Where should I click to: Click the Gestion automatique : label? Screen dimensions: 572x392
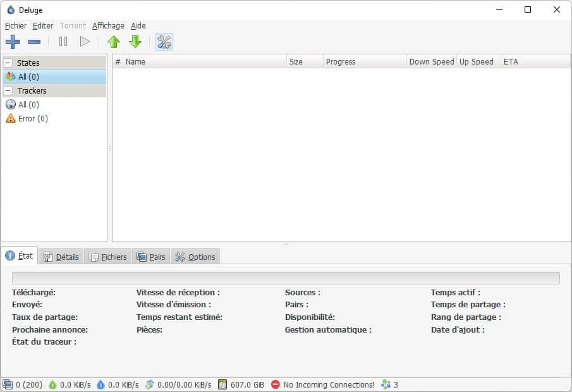pos(328,329)
